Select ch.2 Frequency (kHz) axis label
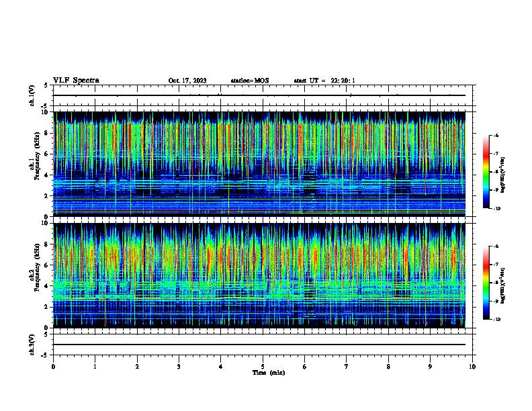 [34, 267]
